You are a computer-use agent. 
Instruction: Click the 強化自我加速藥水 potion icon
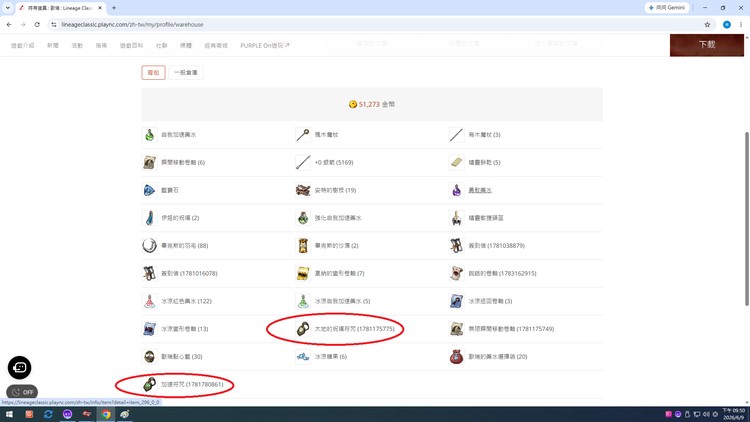pos(303,218)
